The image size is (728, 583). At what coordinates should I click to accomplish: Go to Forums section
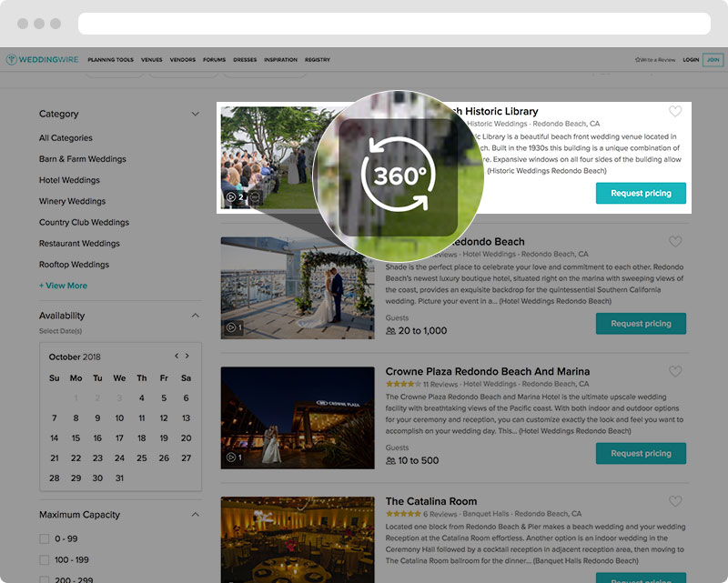(214, 60)
